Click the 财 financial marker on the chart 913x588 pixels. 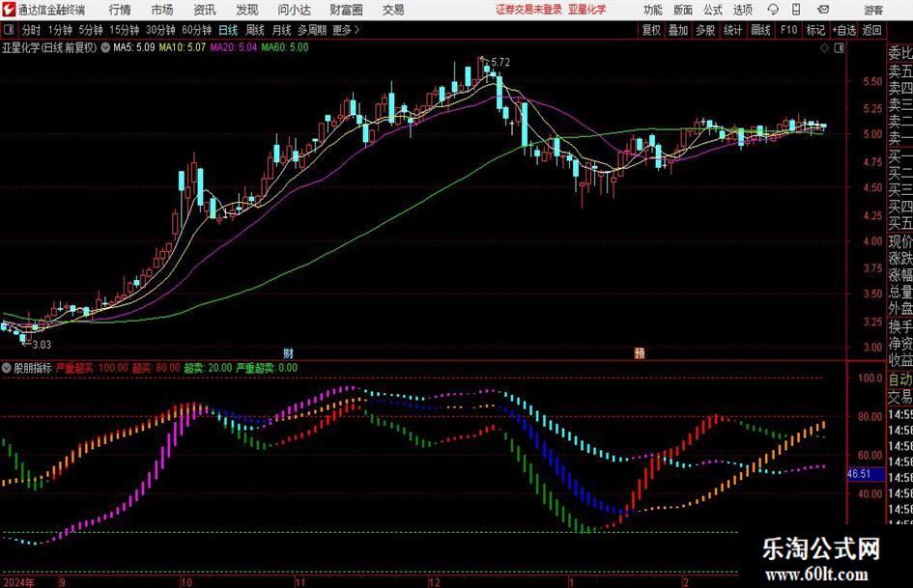tap(288, 352)
